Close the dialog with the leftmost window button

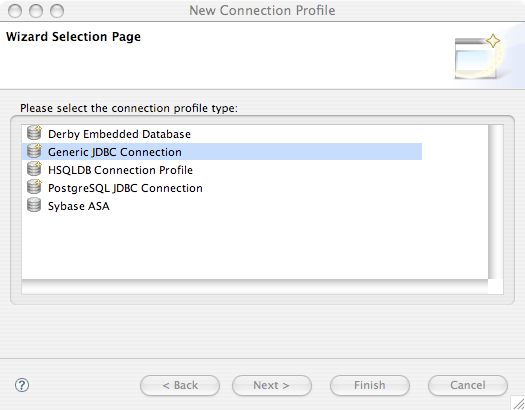(15, 11)
